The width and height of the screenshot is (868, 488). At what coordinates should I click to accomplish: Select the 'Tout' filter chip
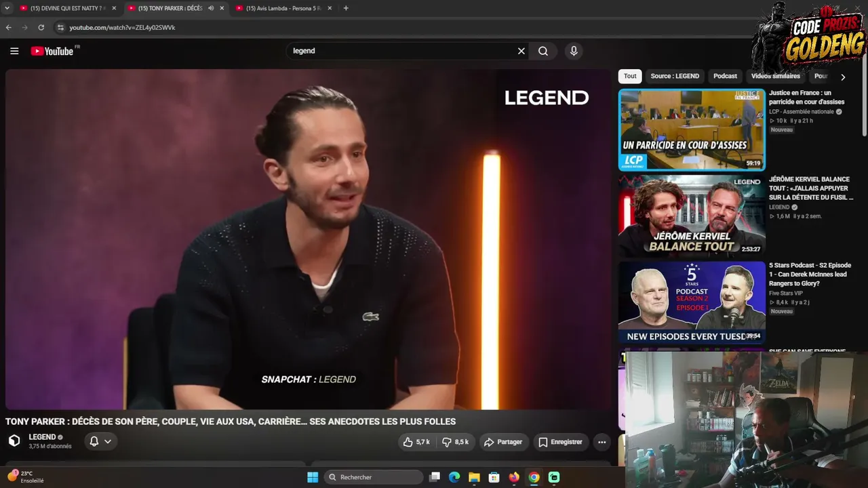[630, 76]
